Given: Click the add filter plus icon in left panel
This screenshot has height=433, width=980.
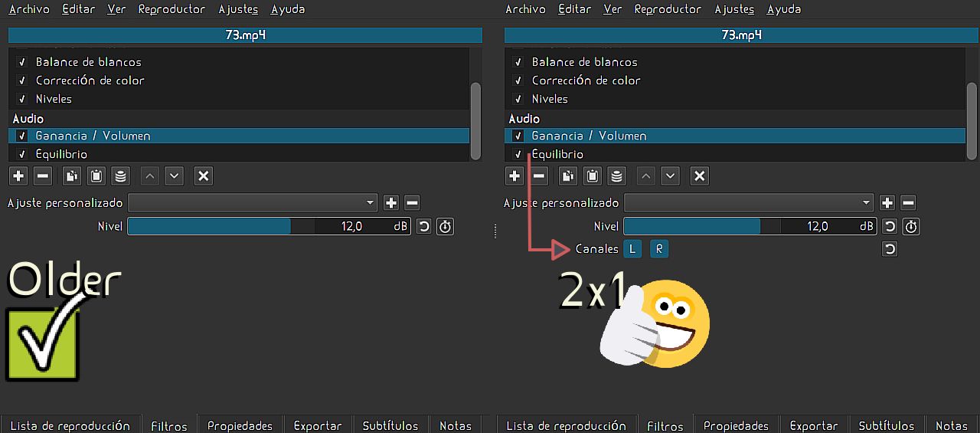Looking at the screenshot, I should [19, 176].
